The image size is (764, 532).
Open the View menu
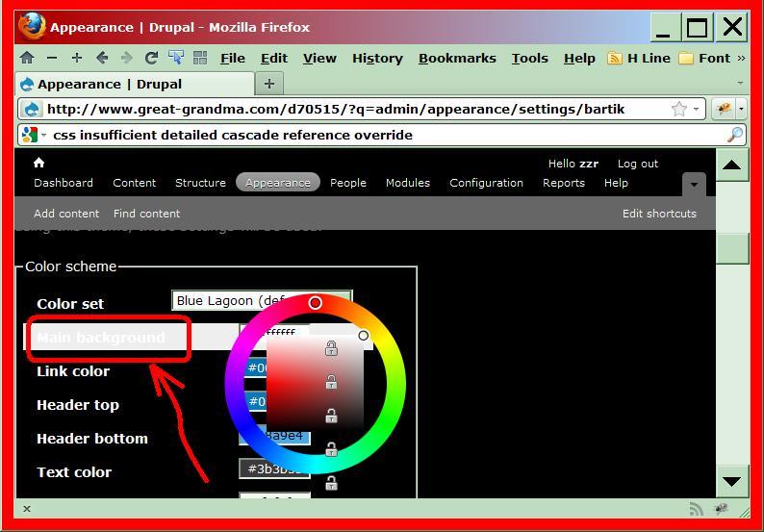click(x=319, y=58)
